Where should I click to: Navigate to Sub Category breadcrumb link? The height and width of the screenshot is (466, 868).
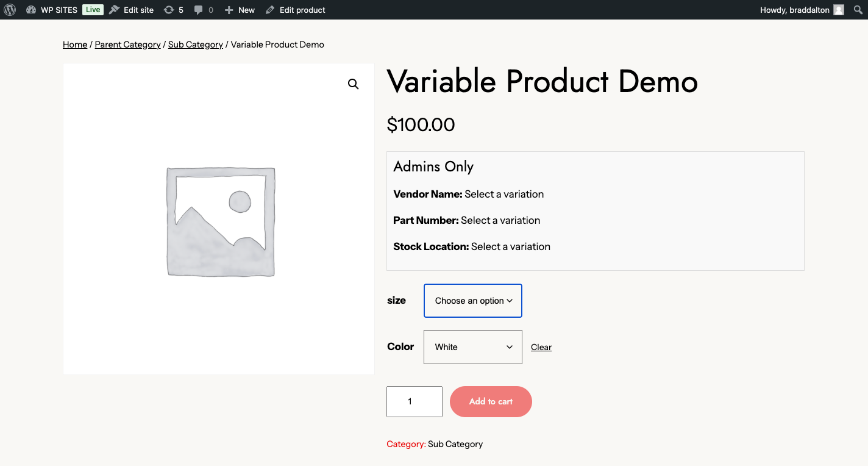click(x=196, y=45)
